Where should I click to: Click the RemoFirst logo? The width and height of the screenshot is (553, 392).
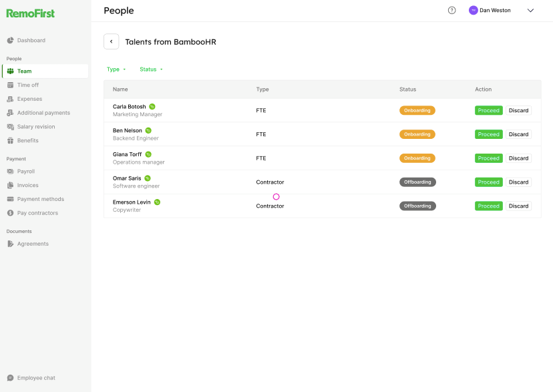pyautogui.click(x=31, y=13)
